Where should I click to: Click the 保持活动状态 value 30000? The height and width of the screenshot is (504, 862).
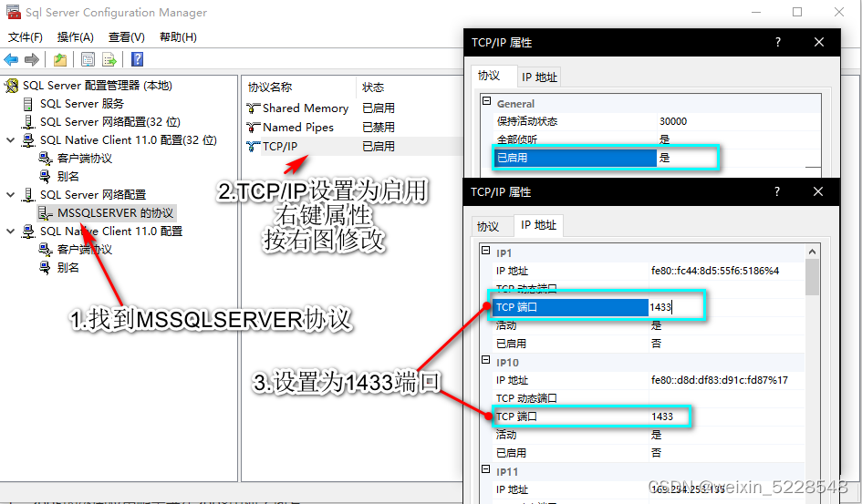click(x=673, y=121)
